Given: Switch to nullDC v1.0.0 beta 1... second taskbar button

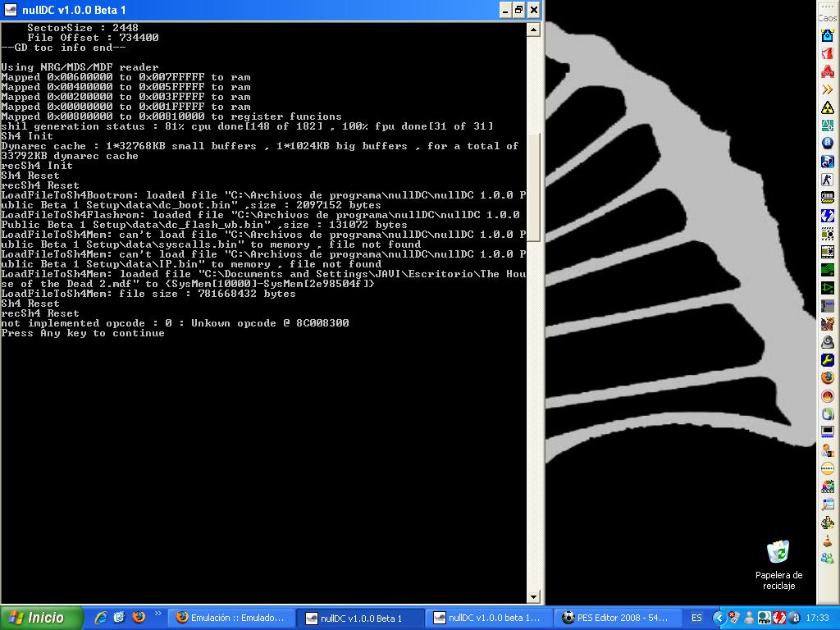Looking at the screenshot, I should click(489, 619).
